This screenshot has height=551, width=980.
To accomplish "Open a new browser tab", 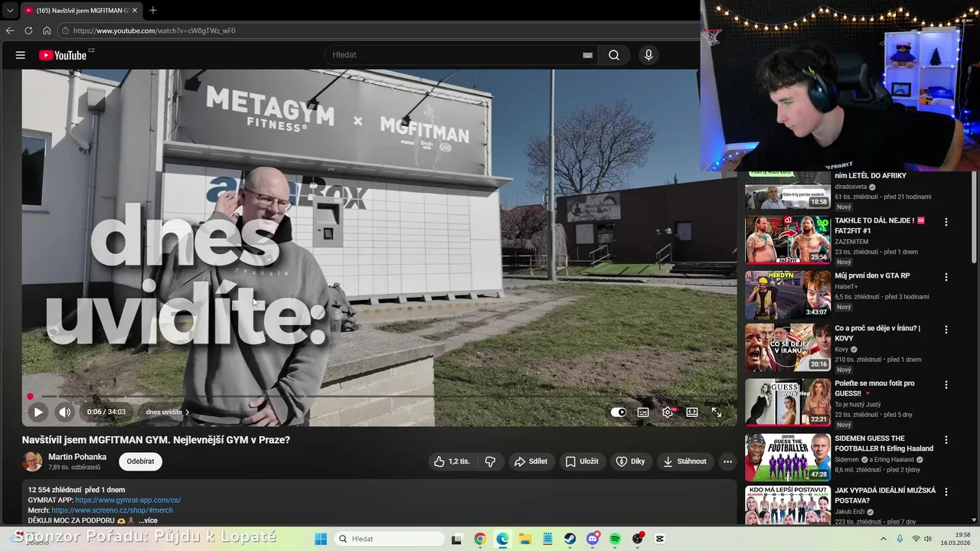I will (153, 10).
